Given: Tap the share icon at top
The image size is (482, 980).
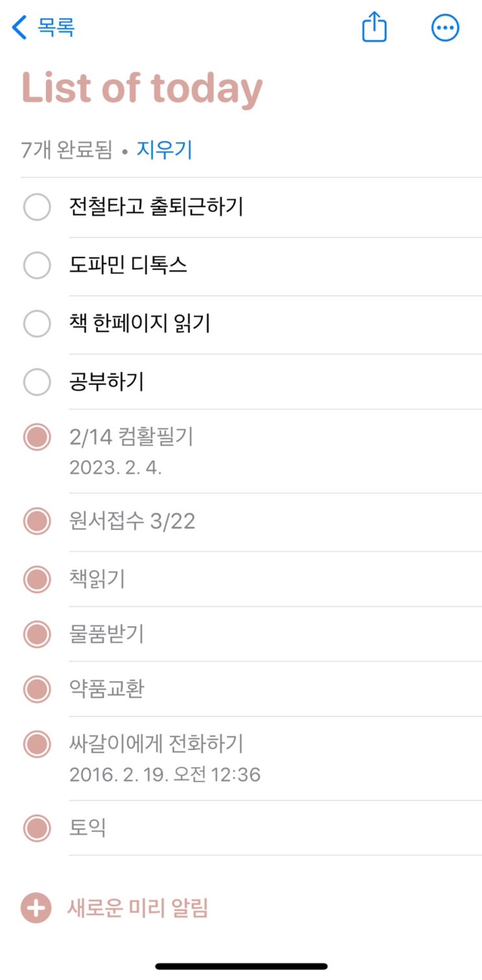Looking at the screenshot, I should pyautogui.click(x=374, y=28).
